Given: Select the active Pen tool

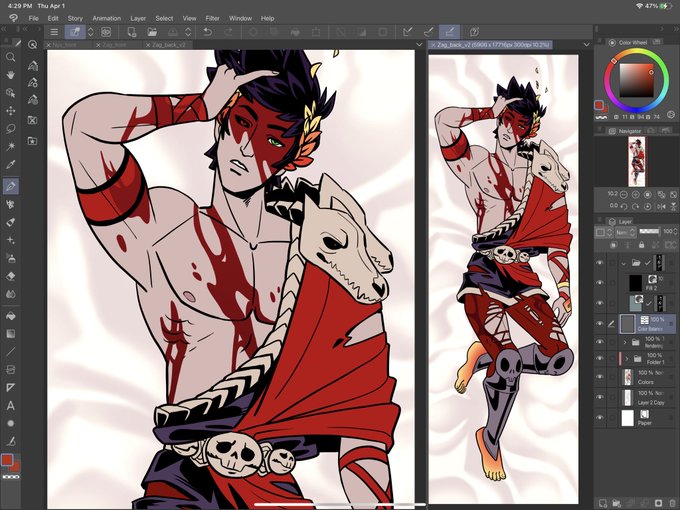Looking at the screenshot, I should pos(10,186).
